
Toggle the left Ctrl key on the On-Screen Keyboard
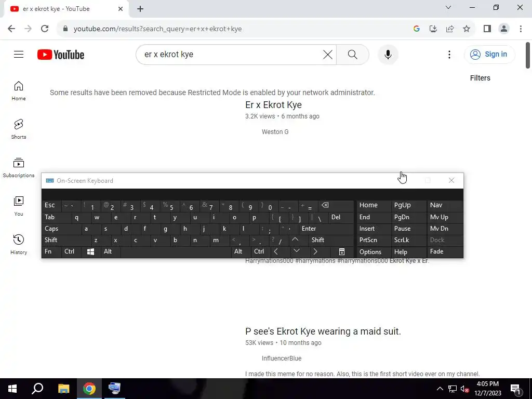pyautogui.click(x=72, y=252)
